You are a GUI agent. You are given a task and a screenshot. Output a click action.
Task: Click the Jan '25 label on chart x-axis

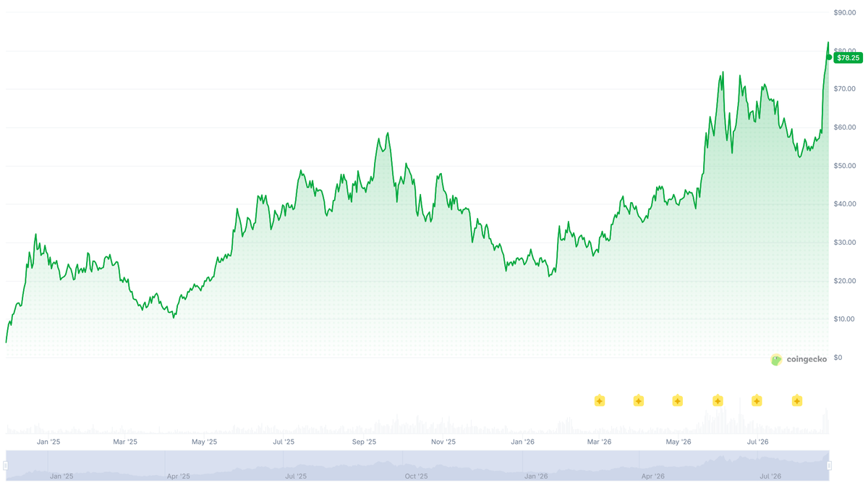48,442
